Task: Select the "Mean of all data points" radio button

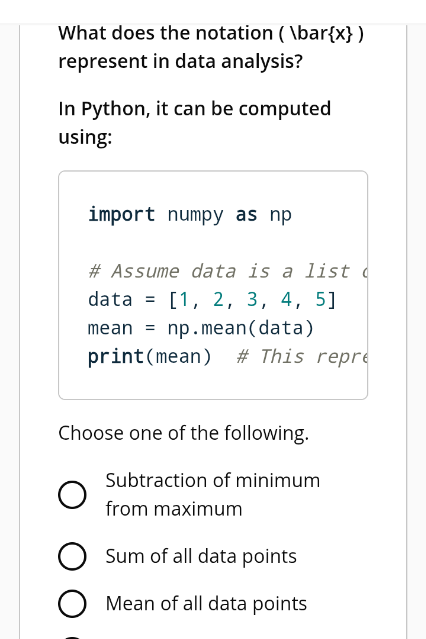Action: 72,604
